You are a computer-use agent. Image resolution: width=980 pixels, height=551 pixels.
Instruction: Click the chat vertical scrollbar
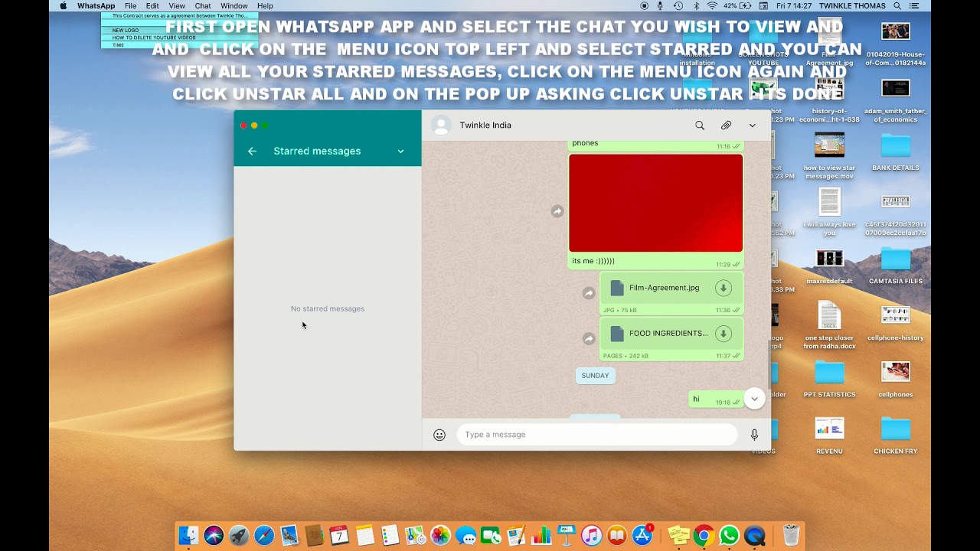tap(769, 364)
